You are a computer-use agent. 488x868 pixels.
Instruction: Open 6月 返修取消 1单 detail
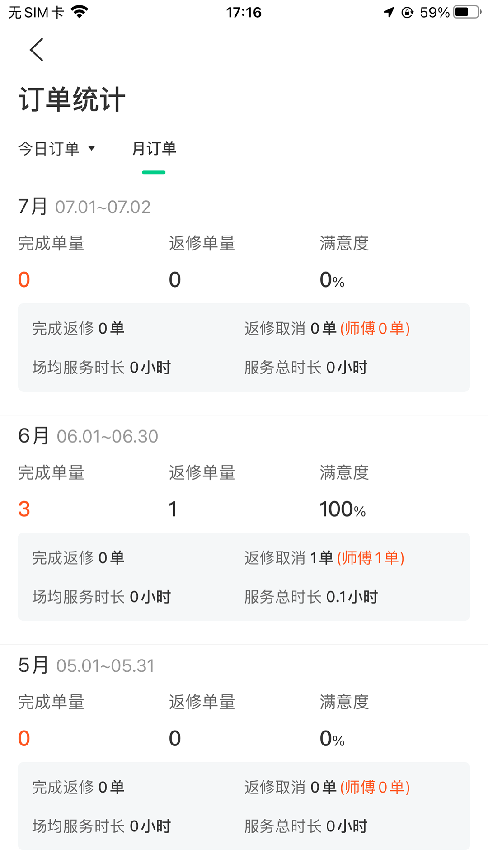point(289,558)
